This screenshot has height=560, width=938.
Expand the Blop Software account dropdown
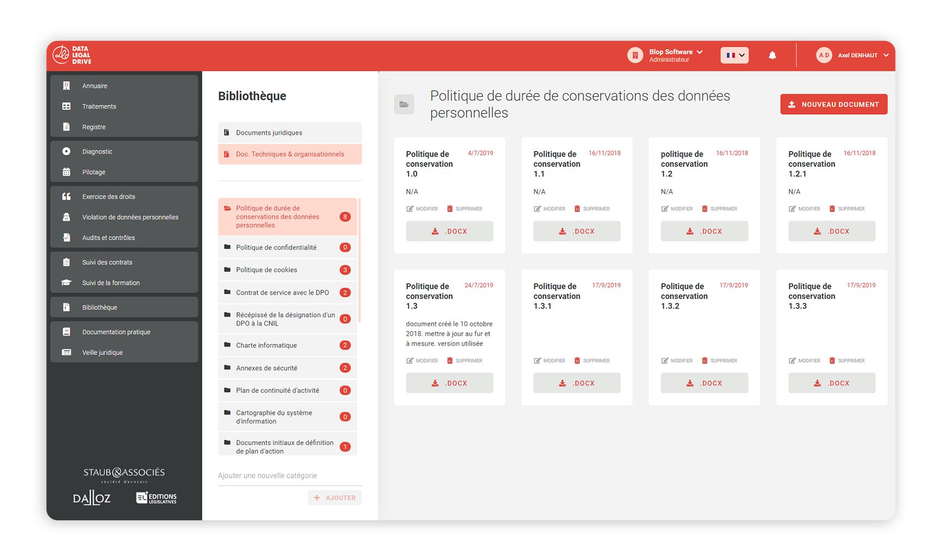click(x=700, y=52)
